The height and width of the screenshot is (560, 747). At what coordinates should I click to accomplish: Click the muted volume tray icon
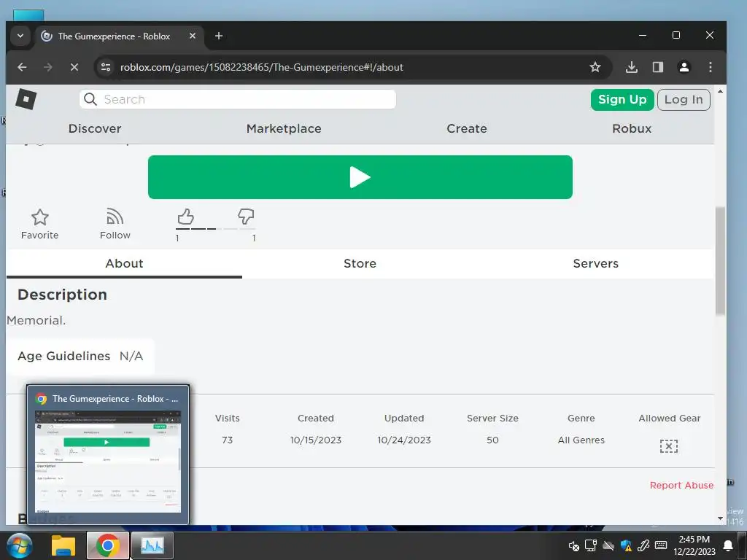tap(573, 545)
